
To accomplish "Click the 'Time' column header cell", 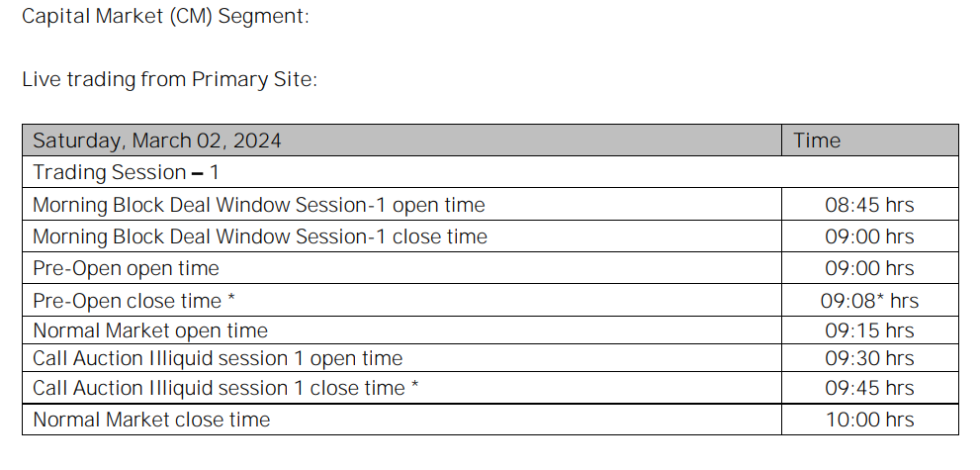I will [817, 141].
